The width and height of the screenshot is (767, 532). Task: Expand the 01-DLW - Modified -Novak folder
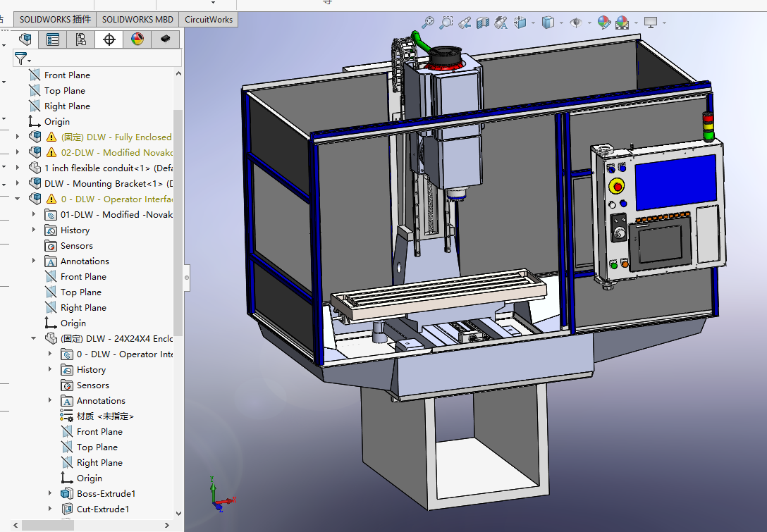[x=34, y=214]
